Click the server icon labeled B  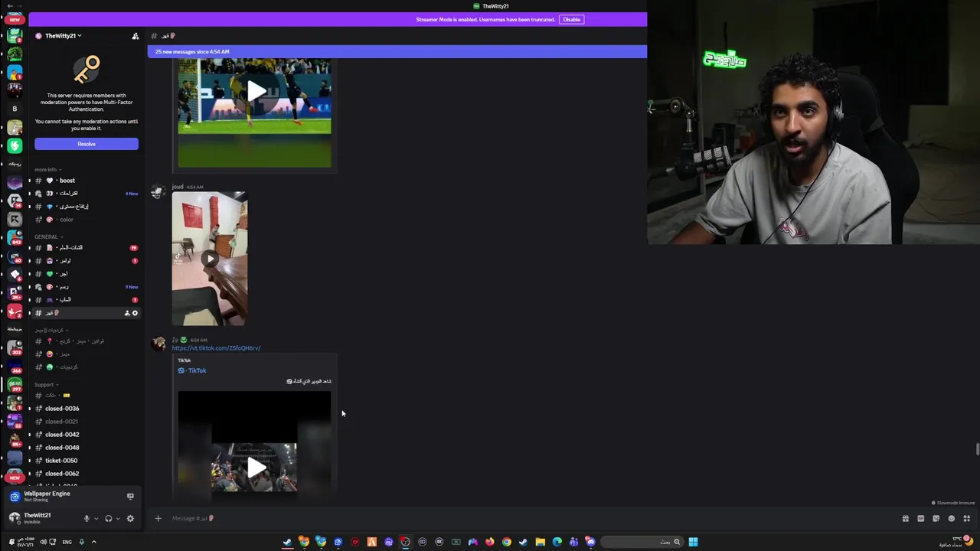15,109
